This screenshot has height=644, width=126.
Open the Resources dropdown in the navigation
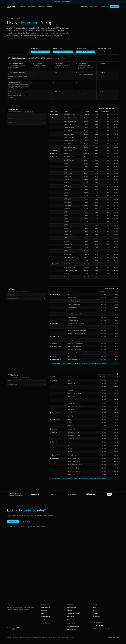[x=32, y=7]
